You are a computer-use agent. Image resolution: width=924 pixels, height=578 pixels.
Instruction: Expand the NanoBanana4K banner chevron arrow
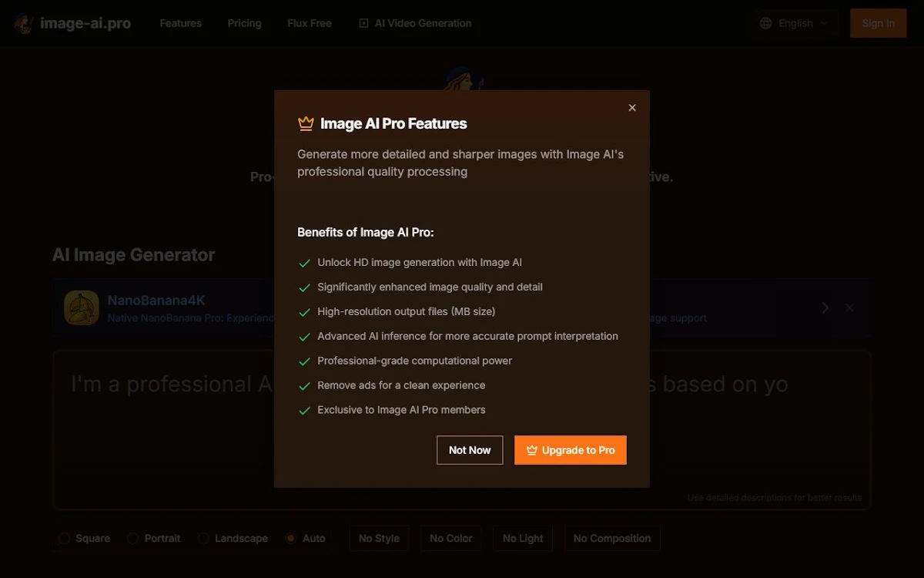[825, 307]
